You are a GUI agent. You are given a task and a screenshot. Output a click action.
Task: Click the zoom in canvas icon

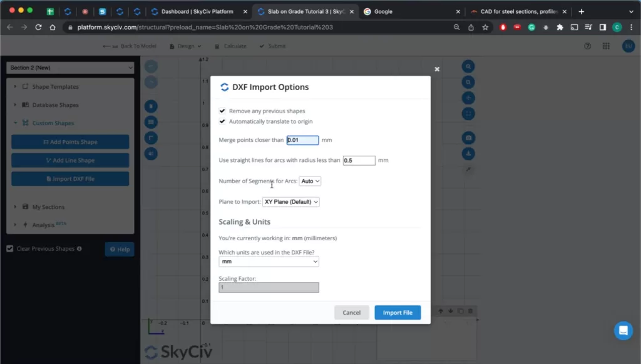[x=468, y=66]
